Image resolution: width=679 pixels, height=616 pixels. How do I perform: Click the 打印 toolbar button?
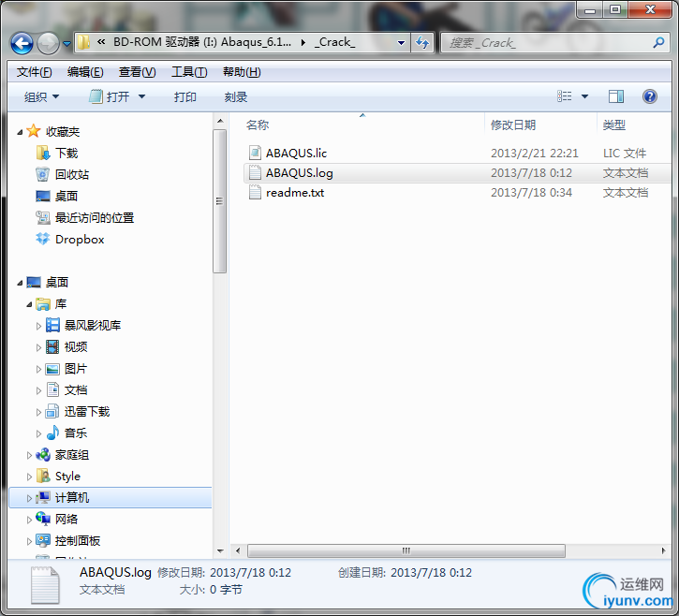tap(185, 97)
